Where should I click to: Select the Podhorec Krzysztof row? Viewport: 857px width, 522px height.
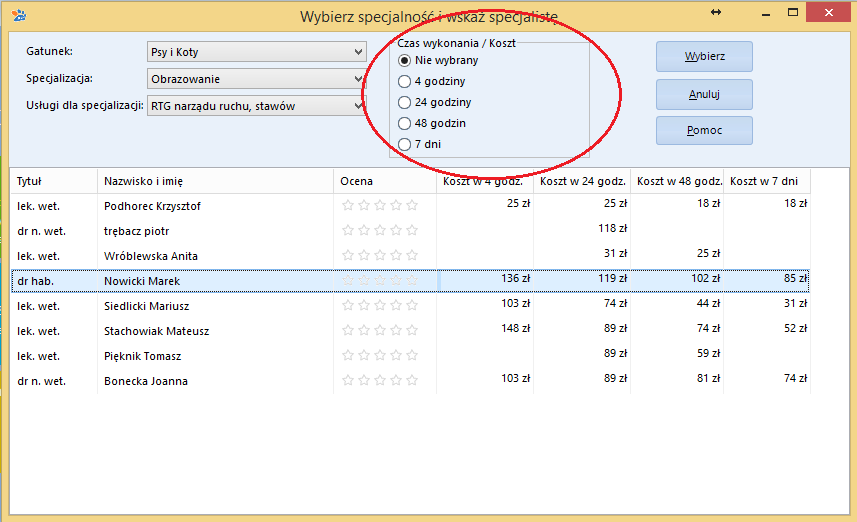point(410,206)
